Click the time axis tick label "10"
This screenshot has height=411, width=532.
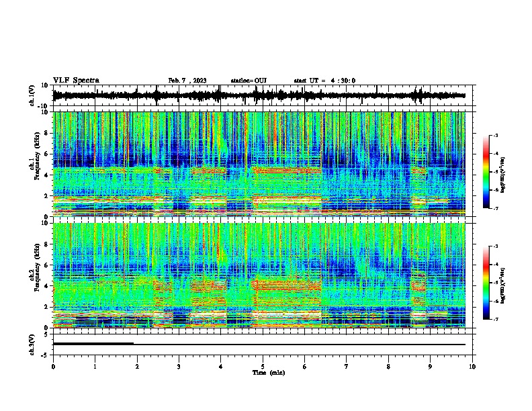(472, 367)
